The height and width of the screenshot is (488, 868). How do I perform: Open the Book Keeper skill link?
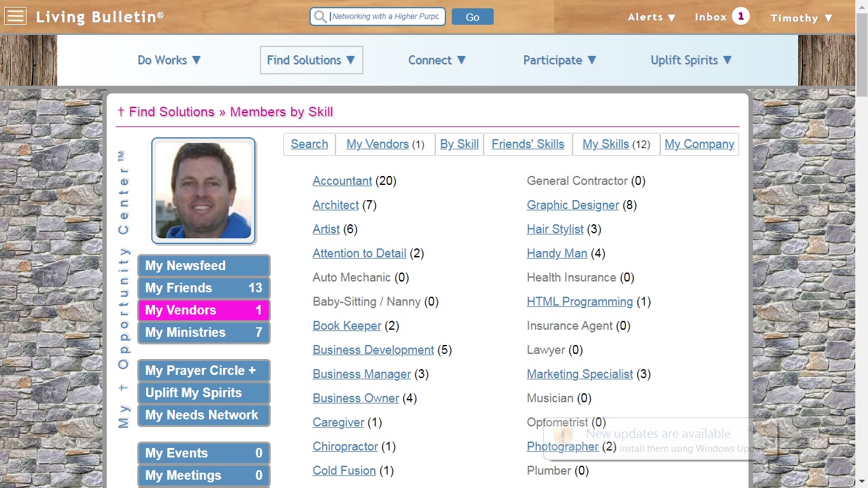347,326
